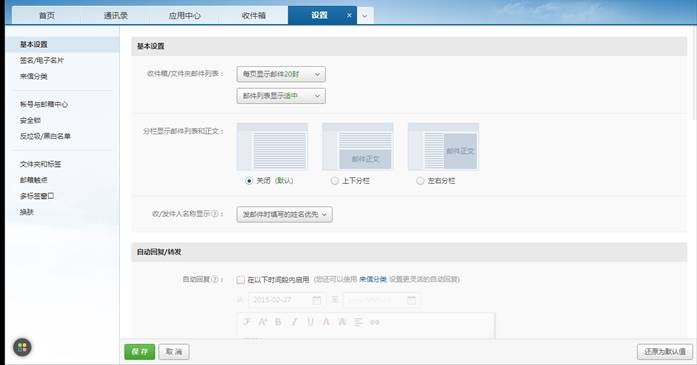This screenshot has height=365, width=697.
Task: Open 反垃圾/黑白名单 in the sidebar
Action: (x=45, y=136)
